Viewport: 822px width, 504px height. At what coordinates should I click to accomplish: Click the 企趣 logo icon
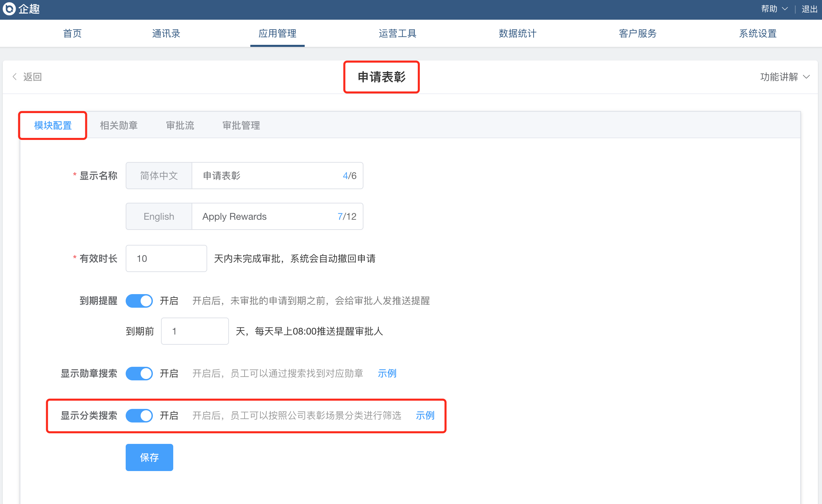click(x=9, y=9)
